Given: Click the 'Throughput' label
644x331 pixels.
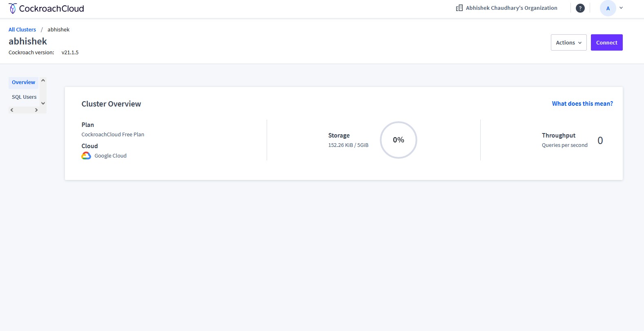Looking at the screenshot, I should pyautogui.click(x=559, y=136).
